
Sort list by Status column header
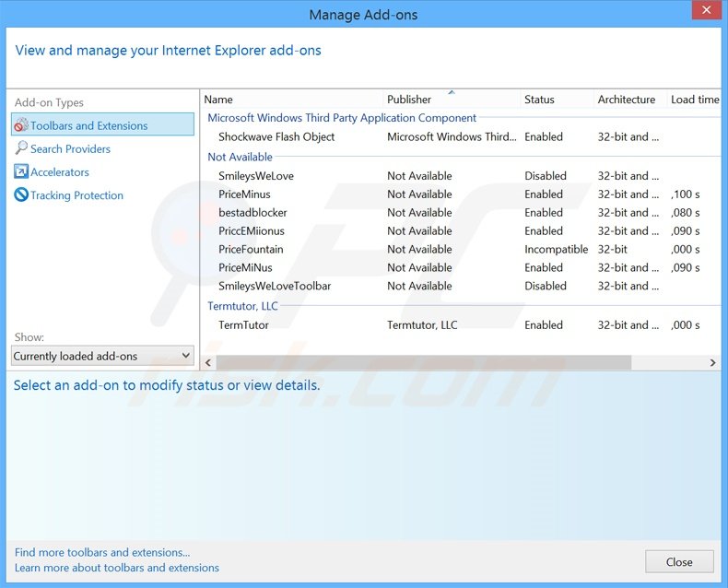pyautogui.click(x=558, y=100)
